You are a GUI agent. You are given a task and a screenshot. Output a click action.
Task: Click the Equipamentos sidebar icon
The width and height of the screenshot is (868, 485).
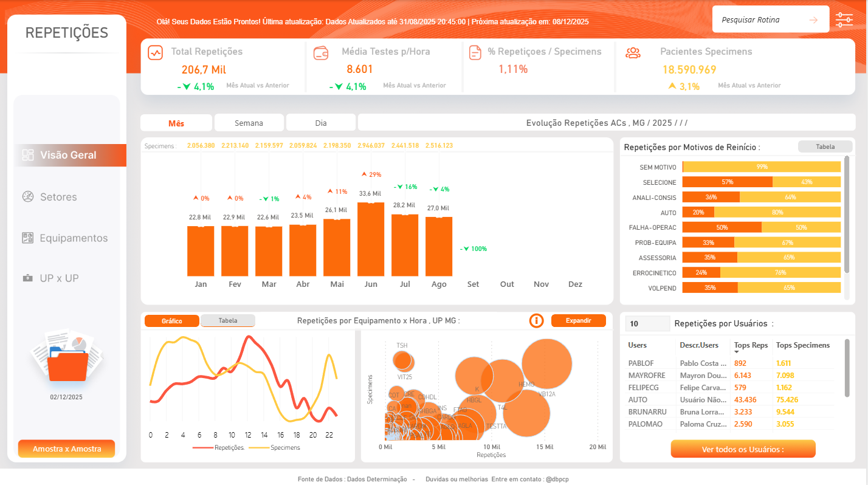(x=27, y=238)
